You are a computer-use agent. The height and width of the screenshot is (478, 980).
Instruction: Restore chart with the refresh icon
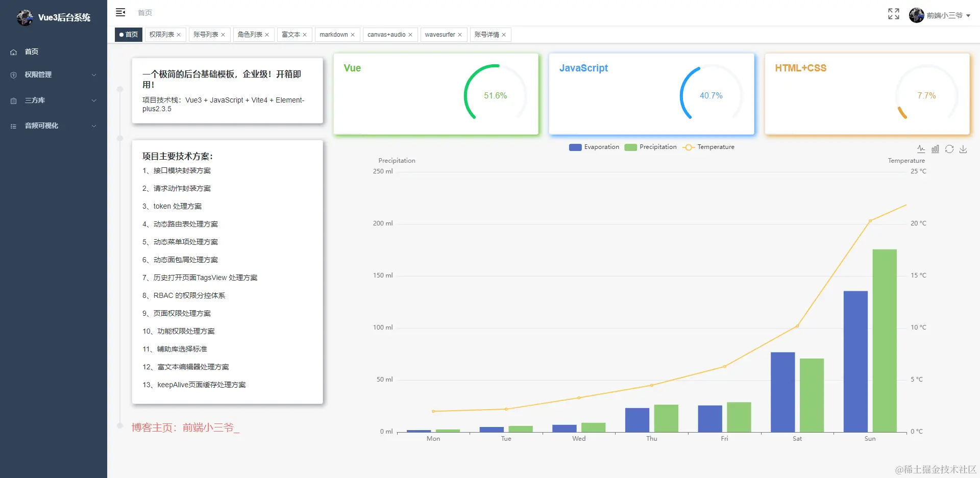(x=949, y=149)
